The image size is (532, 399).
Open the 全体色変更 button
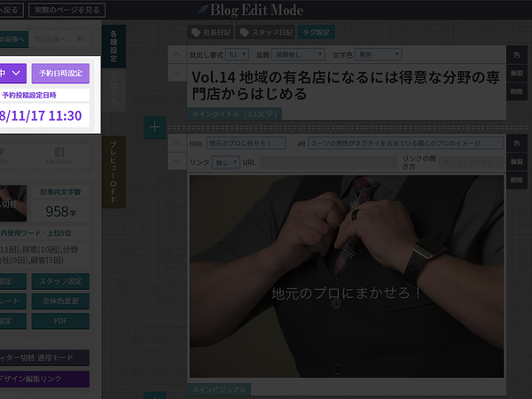coord(60,301)
